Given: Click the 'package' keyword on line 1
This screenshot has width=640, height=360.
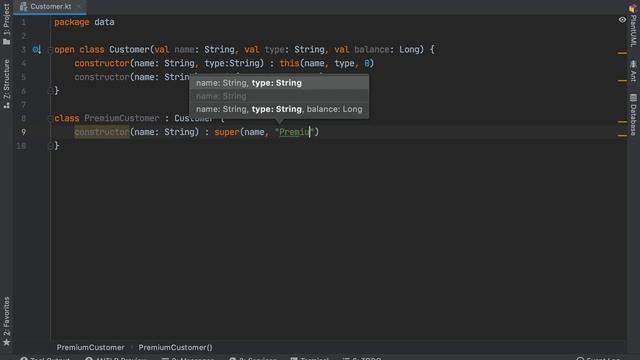Looking at the screenshot, I should (71, 22).
